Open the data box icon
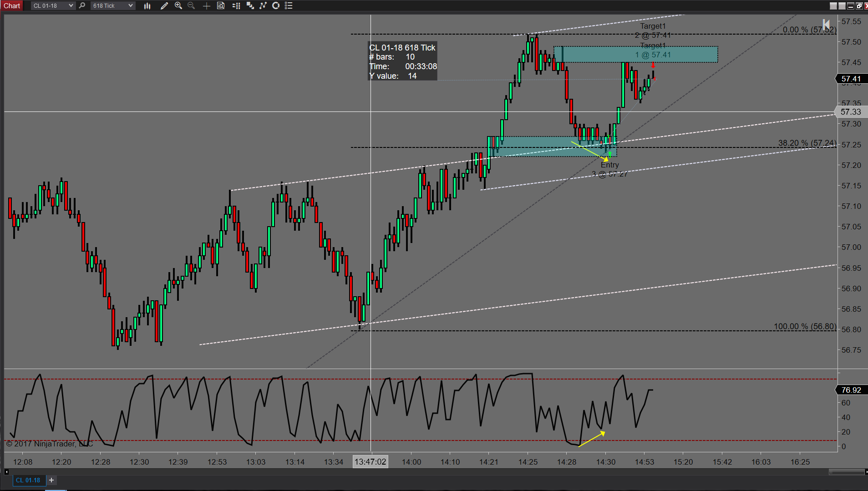The height and width of the screenshot is (491, 868). pos(221,5)
